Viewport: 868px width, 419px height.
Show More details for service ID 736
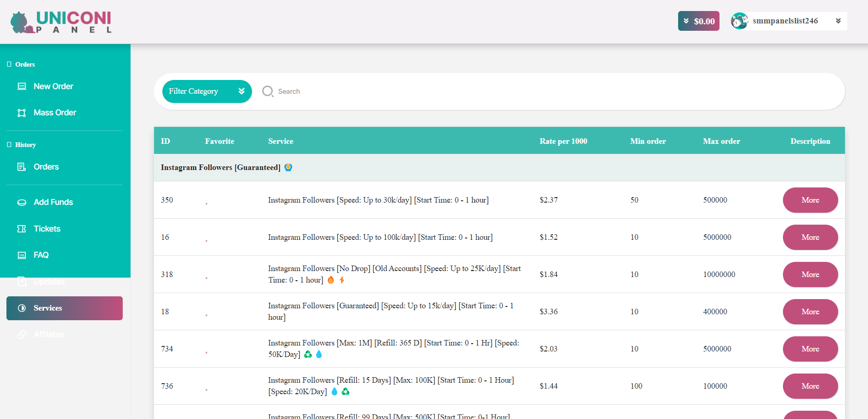pos(810,386)
